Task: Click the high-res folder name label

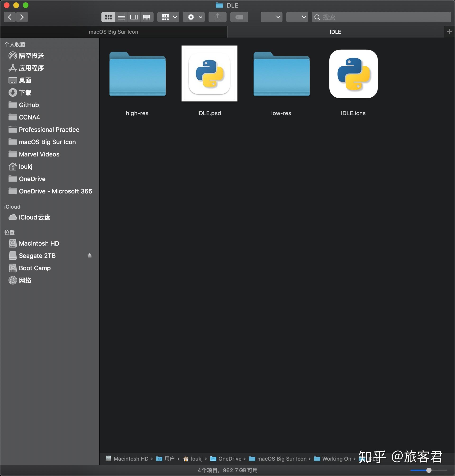Action: [137, 113]
